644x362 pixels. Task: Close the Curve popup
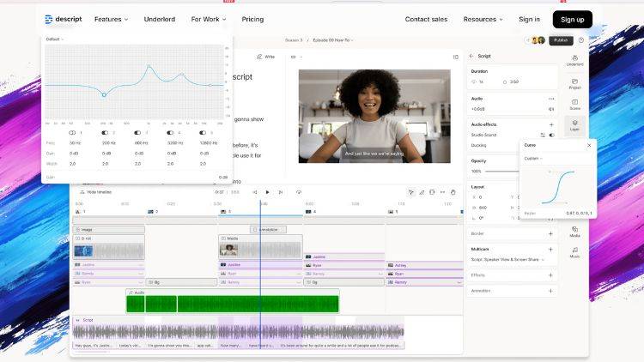click(x=589, y=145)
